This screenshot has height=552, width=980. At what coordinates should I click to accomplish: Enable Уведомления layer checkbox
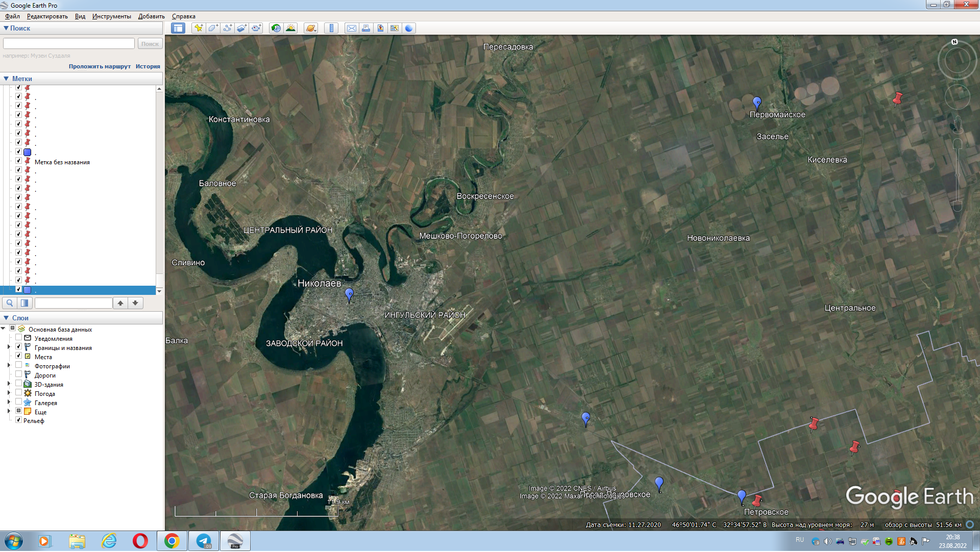point(18,338)
